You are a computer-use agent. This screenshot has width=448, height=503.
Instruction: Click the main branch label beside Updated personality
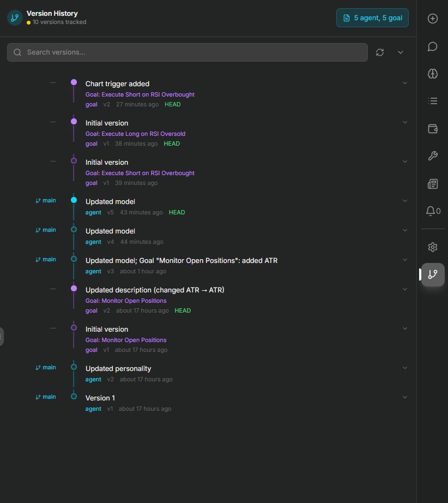(x=45, y=367)
